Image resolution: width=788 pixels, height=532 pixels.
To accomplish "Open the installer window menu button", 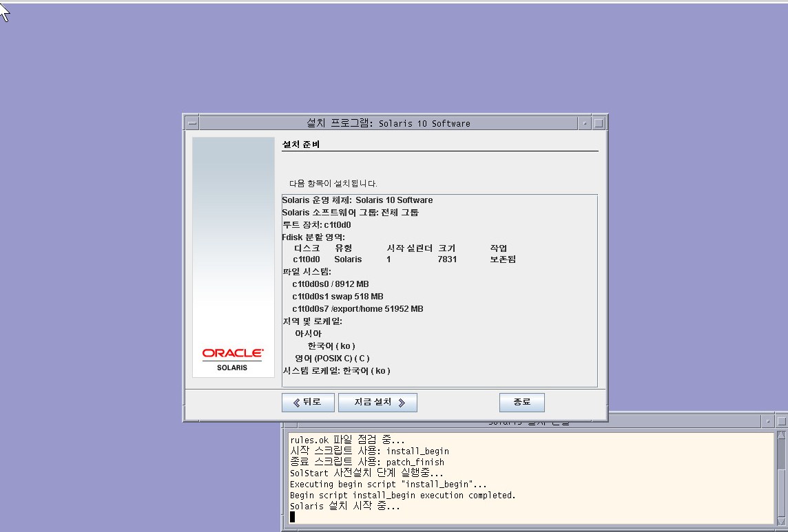I will coord(192,123).
